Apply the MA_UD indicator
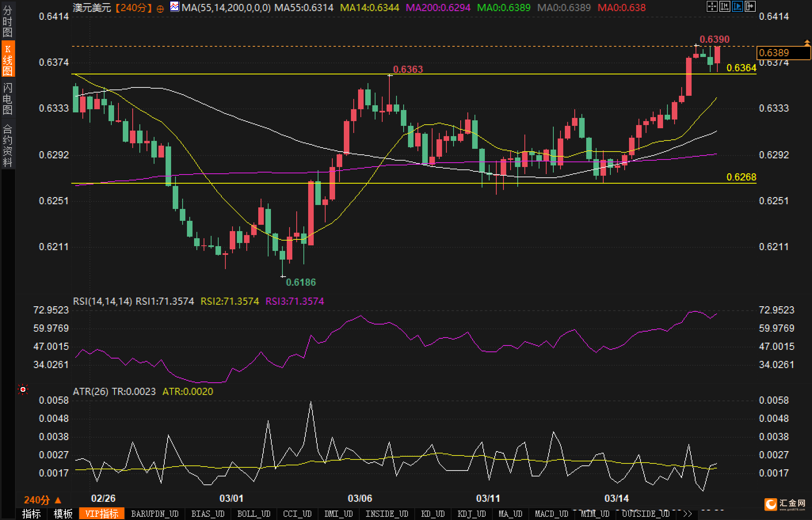This screenshot has height=520, width=812. [511, 514]
